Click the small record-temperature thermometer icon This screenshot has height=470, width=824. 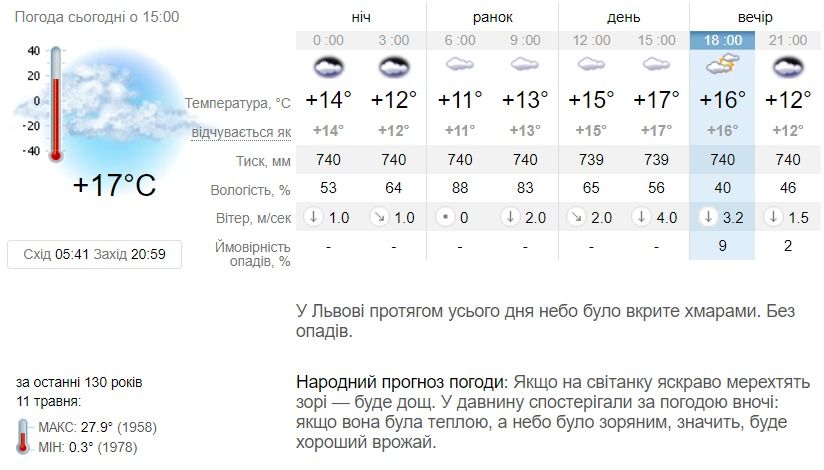24,436
